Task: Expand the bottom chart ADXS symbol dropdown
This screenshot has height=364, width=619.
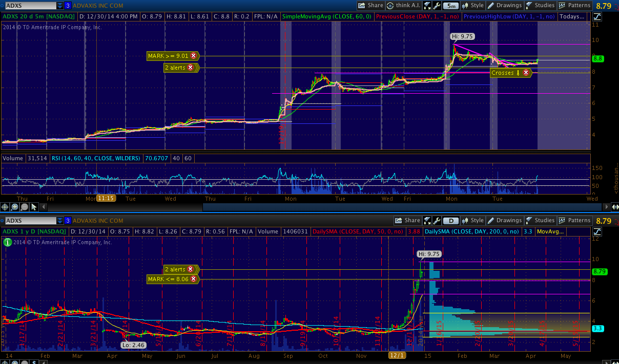Action: (60, 221)
